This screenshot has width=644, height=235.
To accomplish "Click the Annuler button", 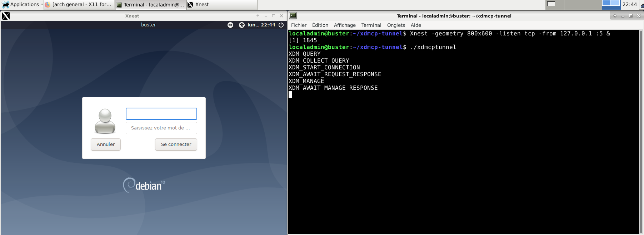I will click(x=106, y=145).
